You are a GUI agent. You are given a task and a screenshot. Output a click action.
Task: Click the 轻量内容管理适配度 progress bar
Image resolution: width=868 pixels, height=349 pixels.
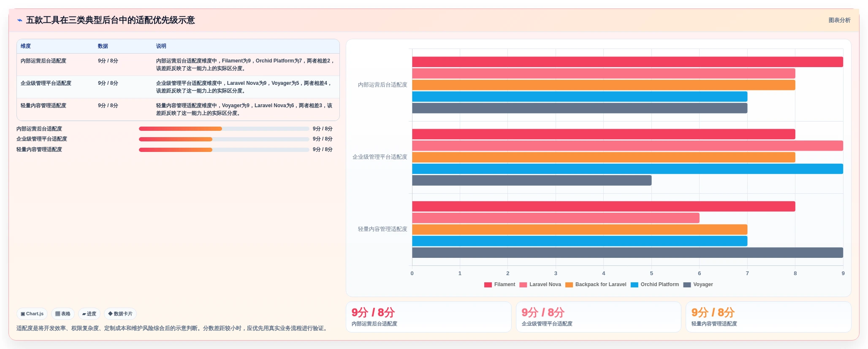224,149
